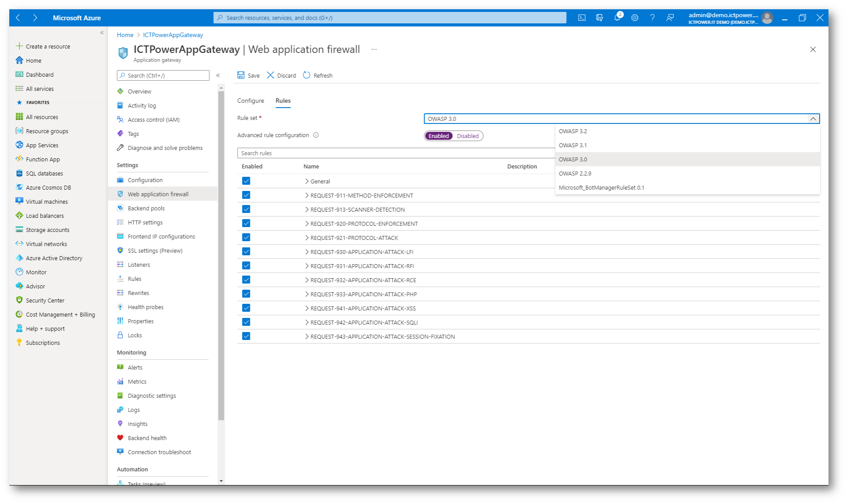Open HTTP settings menu item

coord(145,222)
